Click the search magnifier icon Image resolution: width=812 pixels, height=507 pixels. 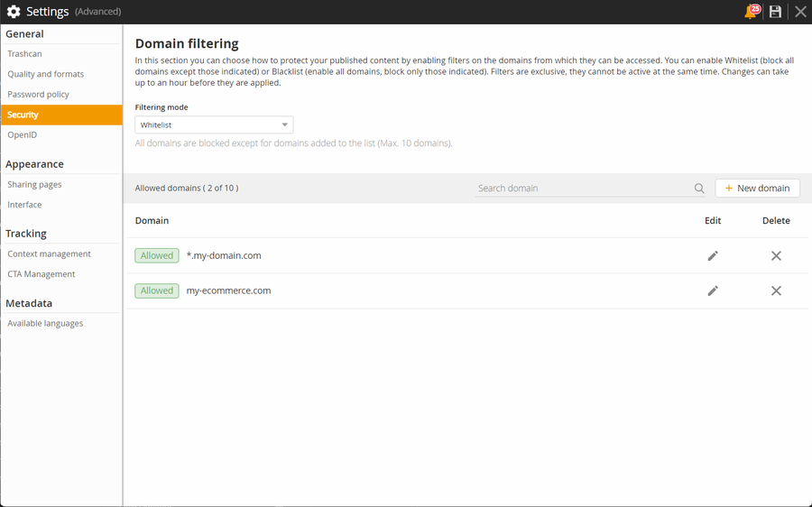coord(699,189)
